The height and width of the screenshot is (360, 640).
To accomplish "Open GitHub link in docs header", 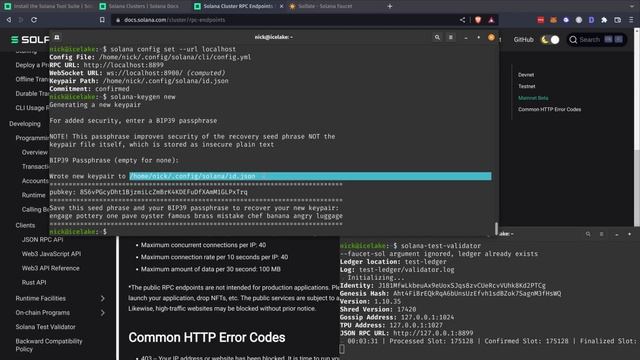I will pos(524,40).
